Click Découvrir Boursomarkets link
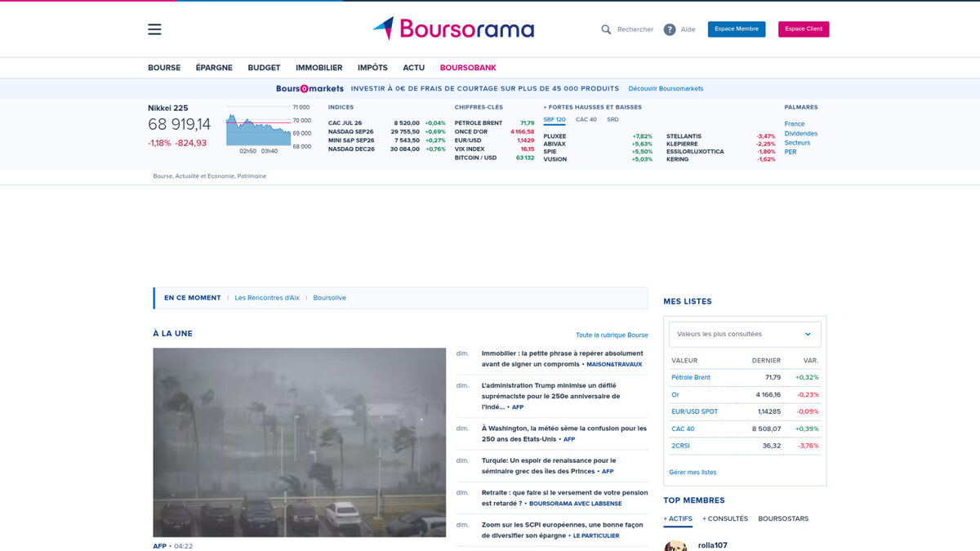The width and height of the screenshot is (980, 551). click(666, 88)
